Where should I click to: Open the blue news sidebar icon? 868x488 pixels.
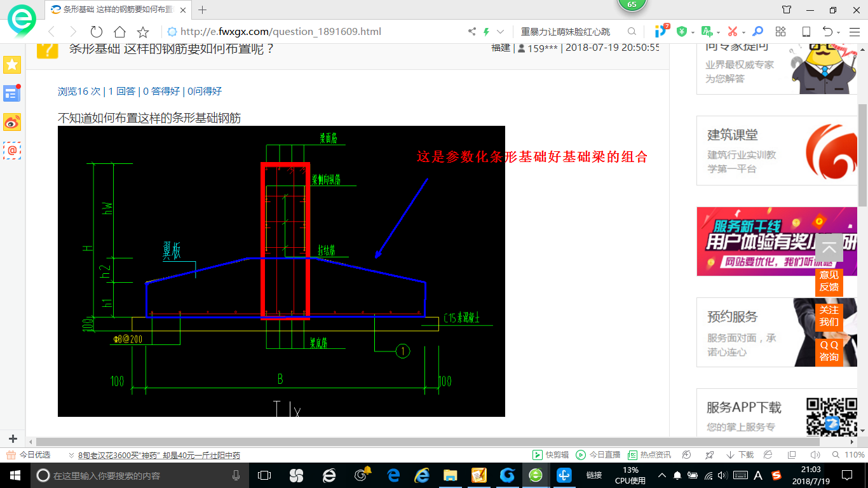(x=12, y=93)
